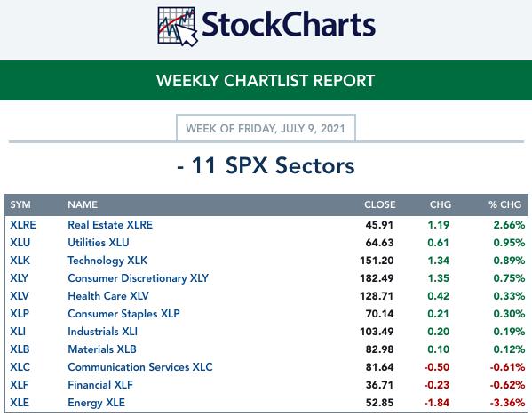532x417 pixels.
Task: Open Materials XLB chart link
Action: click(102, 349)
